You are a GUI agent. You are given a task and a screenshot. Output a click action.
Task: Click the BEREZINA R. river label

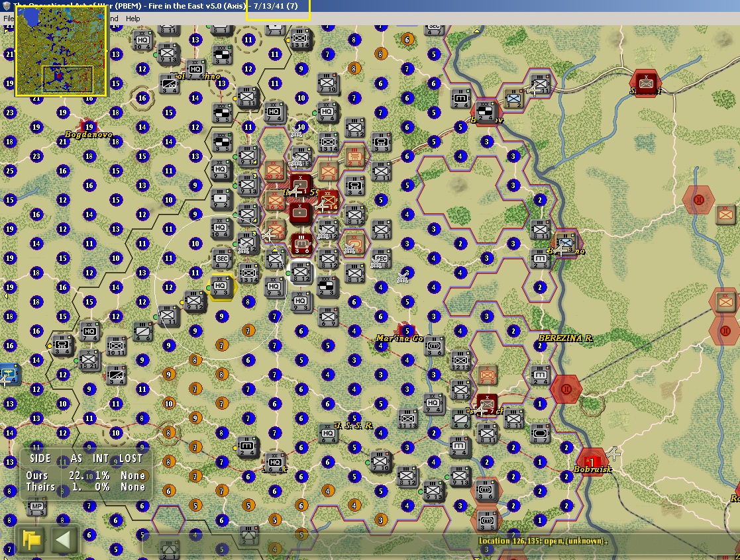point(565,338)
